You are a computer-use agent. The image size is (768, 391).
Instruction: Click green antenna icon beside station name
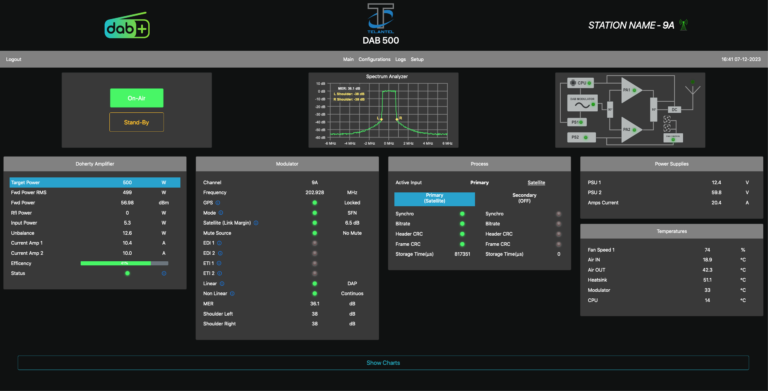[683, 25]
